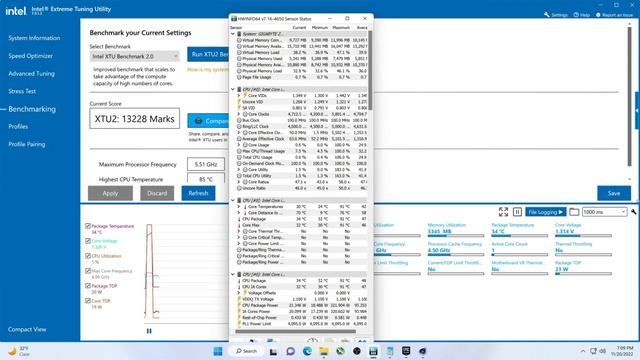
Task: Expand the Core Ratios row in HWiNFO
Action: [x=239, y=182]
